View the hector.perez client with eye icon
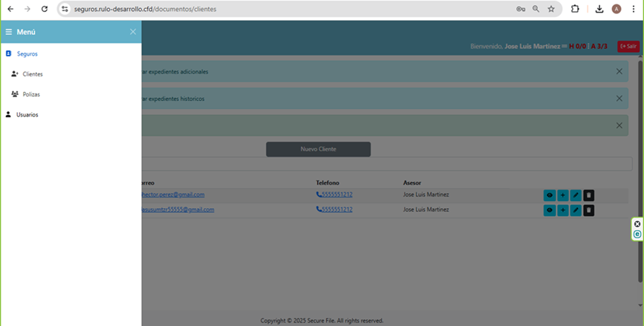644x326 pixels. [550, 195]
